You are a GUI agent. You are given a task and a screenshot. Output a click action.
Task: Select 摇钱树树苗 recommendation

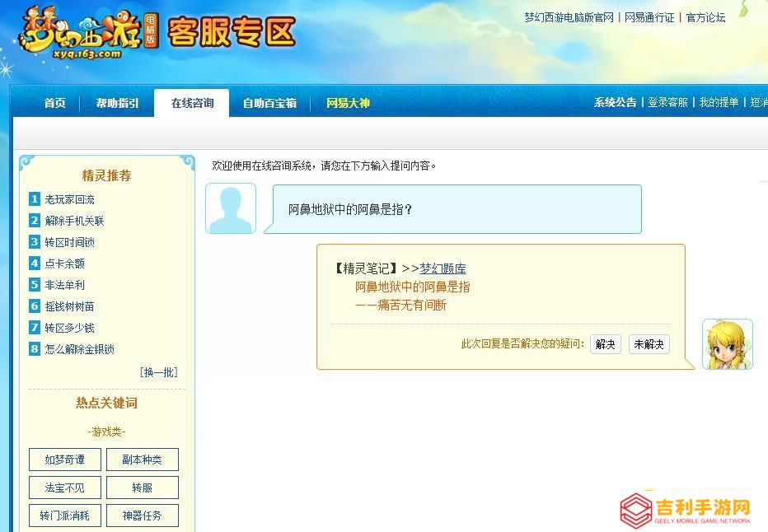point(69,306)
